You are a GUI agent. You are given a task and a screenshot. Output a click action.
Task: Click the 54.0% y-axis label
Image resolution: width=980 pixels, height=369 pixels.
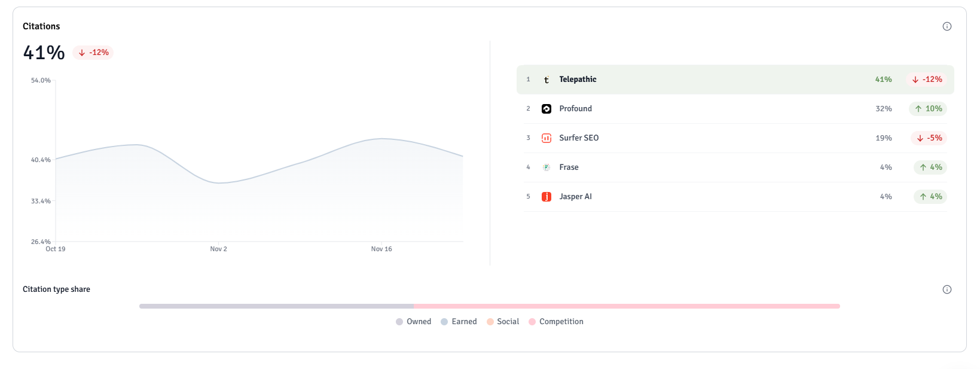tap(41, 81)
